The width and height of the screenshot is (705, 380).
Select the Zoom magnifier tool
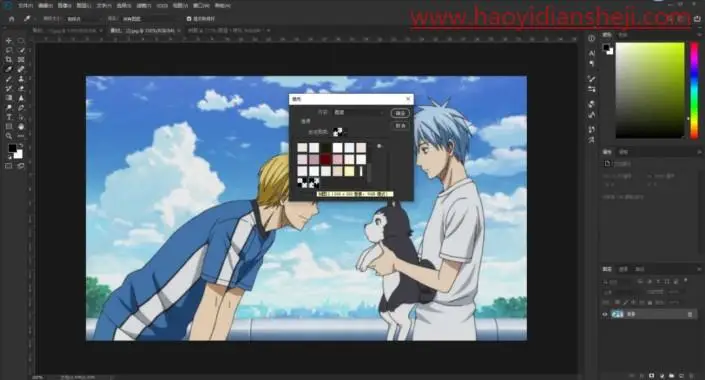point(9,136)
